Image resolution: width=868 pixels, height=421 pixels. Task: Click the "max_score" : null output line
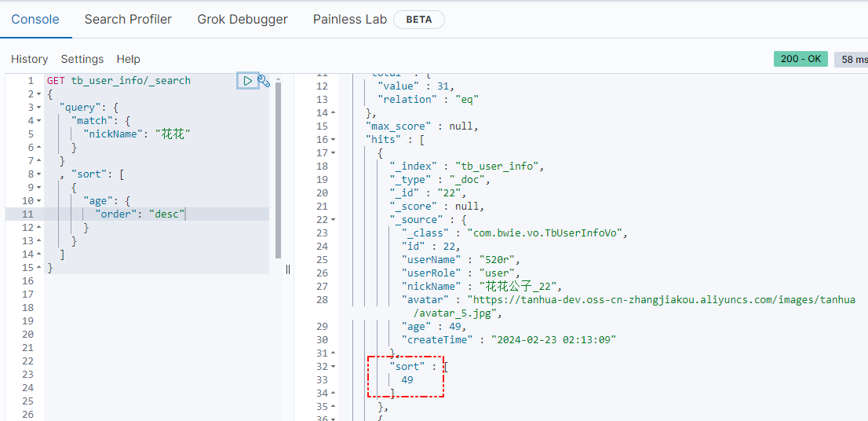[x=421, y=126]
